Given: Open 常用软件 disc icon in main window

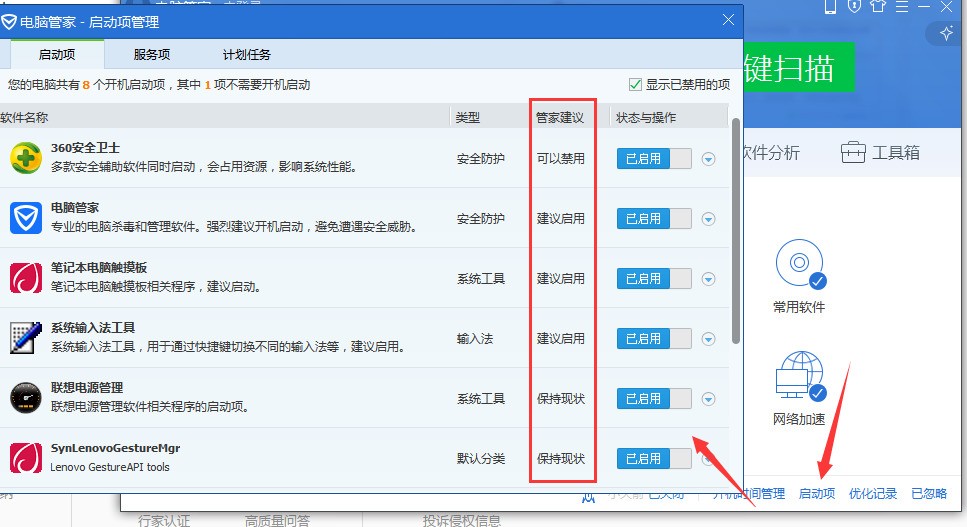Looking at the screenshot, I should tap(800, 264).
